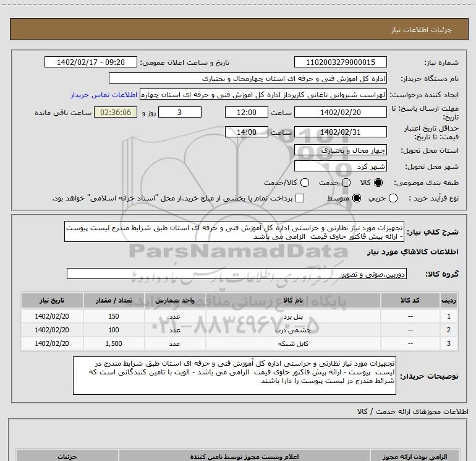Open the buyer contact info link اطلاعات تماس خریدار
476x461 pixels.
104,95
